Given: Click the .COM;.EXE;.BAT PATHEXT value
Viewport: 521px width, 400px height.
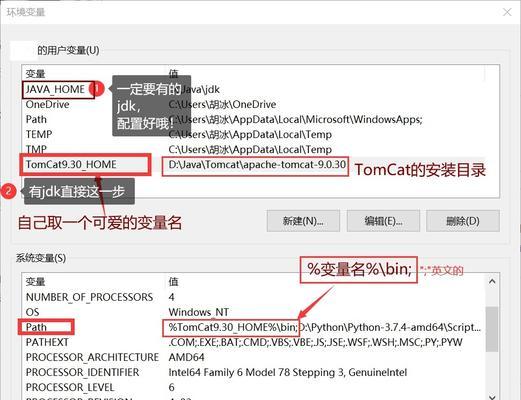Looking at the screenshot, I should pyautogui.click(x=315, y=342).
